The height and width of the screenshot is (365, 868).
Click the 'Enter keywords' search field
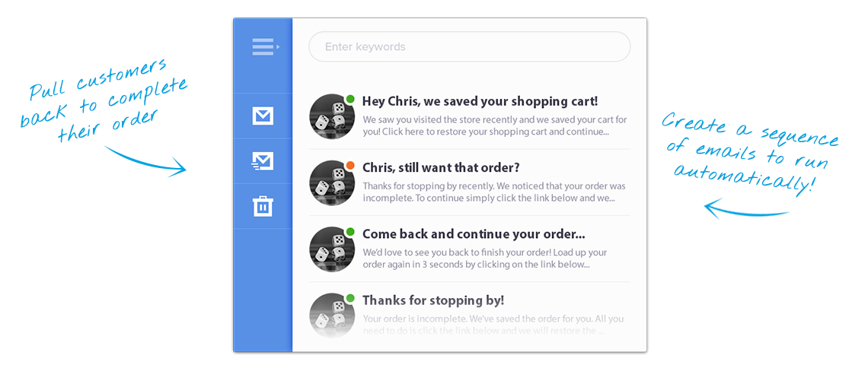469,46
